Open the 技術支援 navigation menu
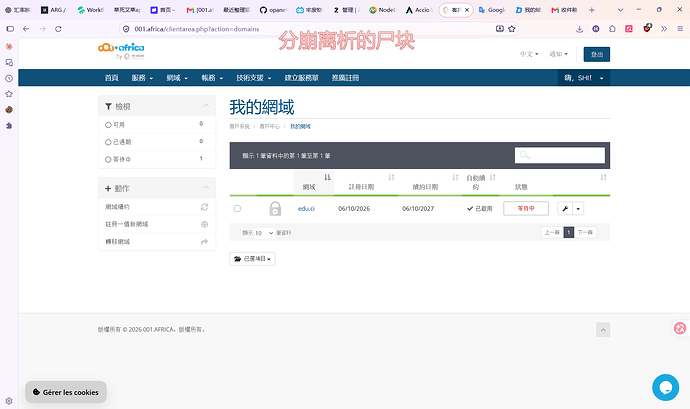The image size is (690, 409). click(253, 78)
